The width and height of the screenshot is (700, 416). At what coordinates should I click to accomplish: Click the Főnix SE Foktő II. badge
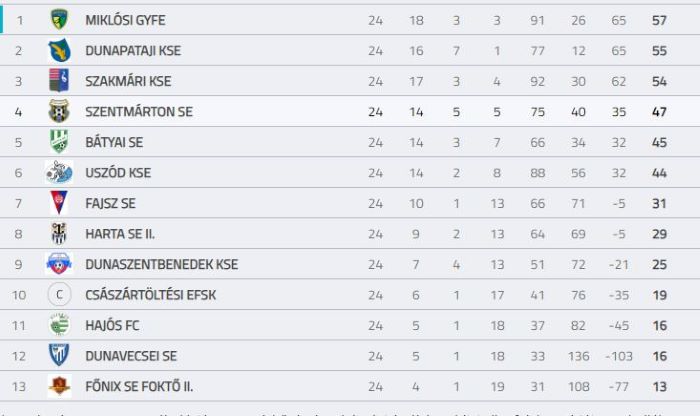(x=59, y=386)
